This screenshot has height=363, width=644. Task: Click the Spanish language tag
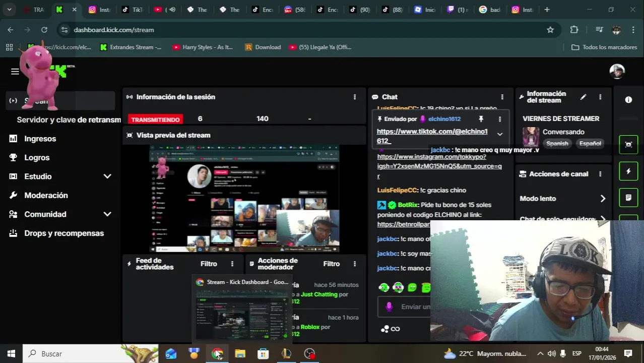pos(557,144)
